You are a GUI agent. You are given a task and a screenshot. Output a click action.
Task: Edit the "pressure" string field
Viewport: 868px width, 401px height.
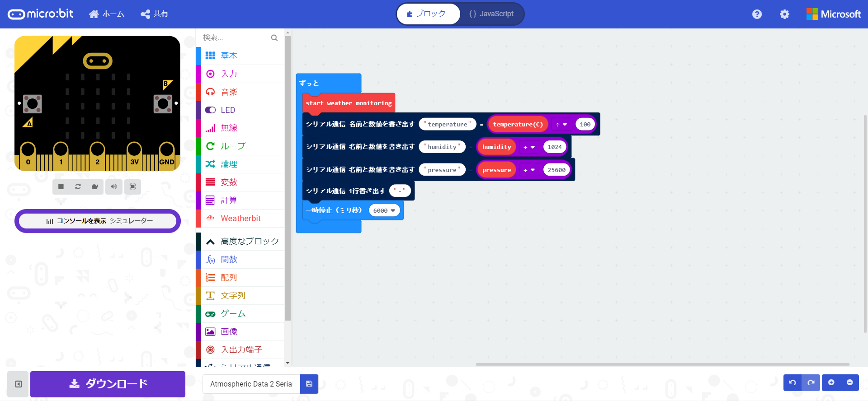pyautogui.click(x=442, y=170)
